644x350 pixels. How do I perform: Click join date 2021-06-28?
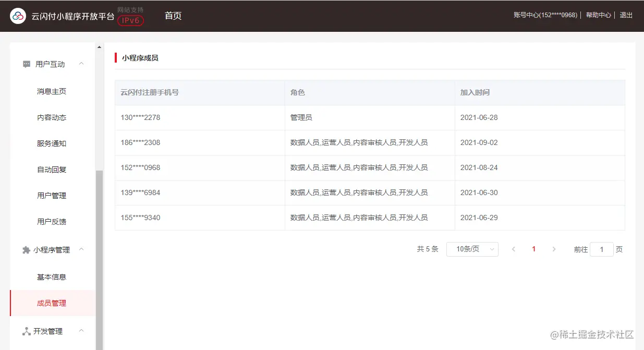479,117
